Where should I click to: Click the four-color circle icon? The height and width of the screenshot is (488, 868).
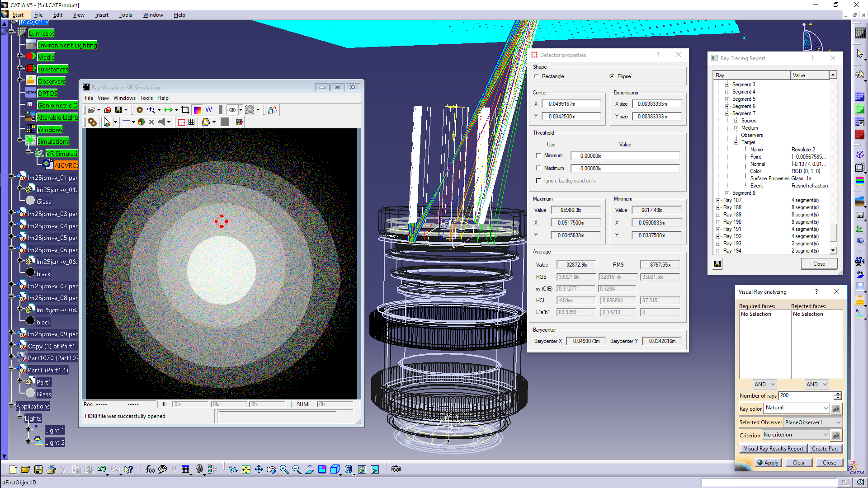click(x=142, y=122)
